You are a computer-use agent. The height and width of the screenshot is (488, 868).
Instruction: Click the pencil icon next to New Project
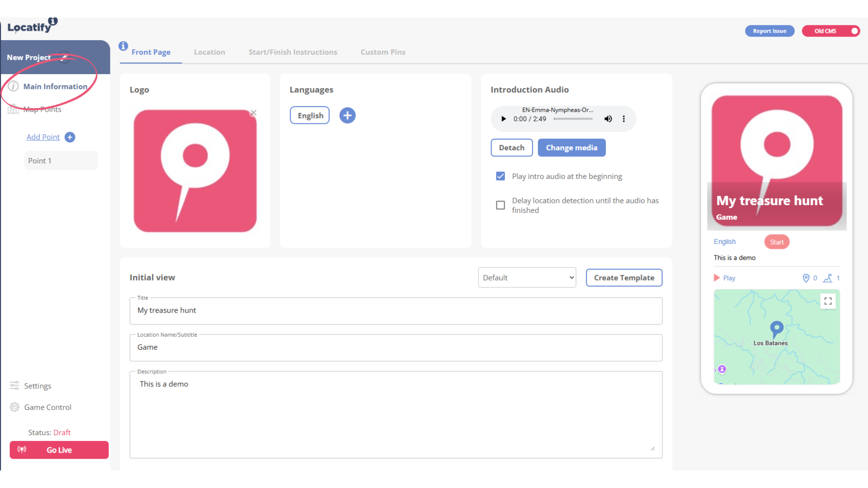click(65, 57)
